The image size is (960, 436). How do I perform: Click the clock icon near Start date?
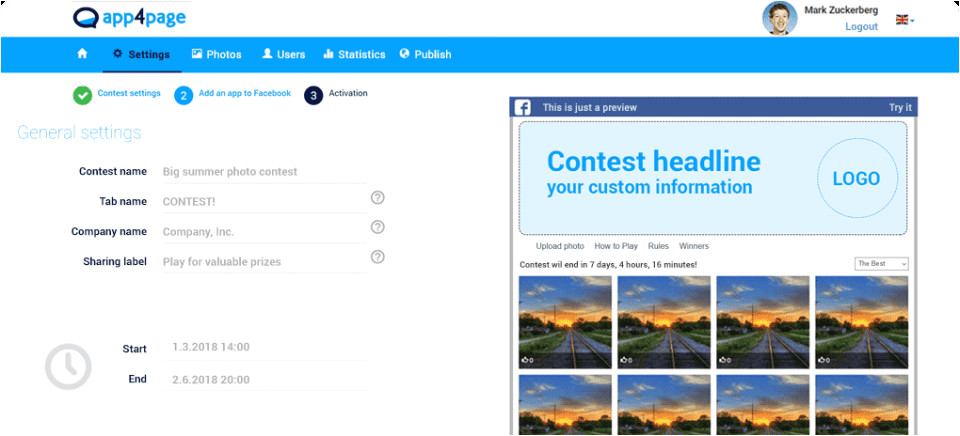(x=68, y=366)
